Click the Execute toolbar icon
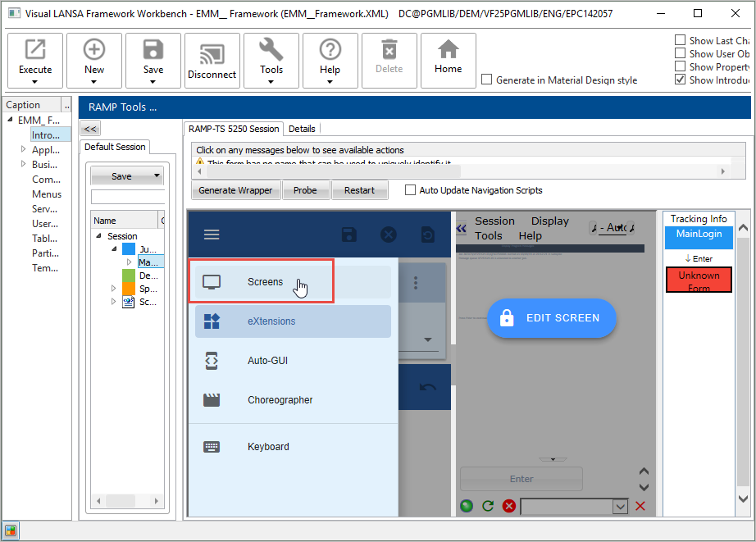The image size is (756, 542). [x=35, y=50]
